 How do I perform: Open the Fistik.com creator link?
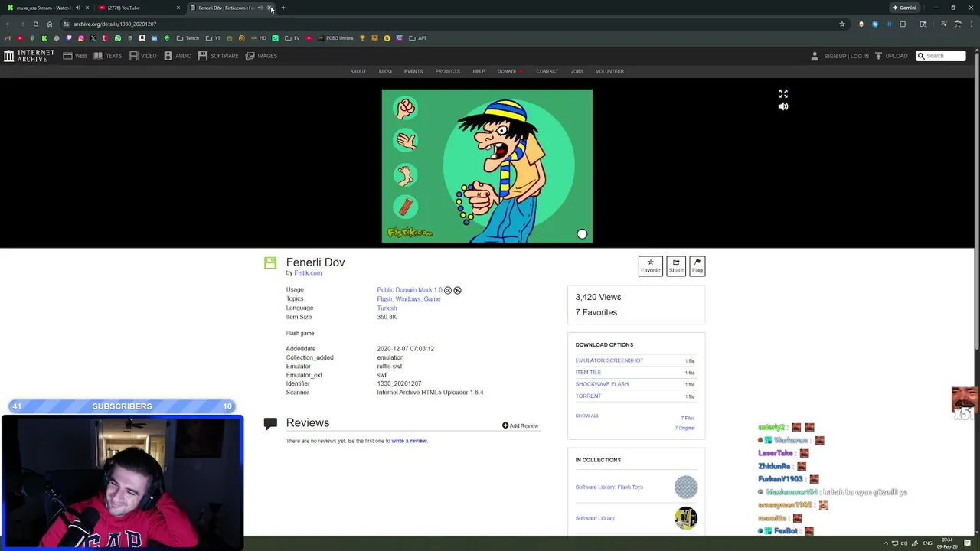pyautogui.click(x=308, y=273)
